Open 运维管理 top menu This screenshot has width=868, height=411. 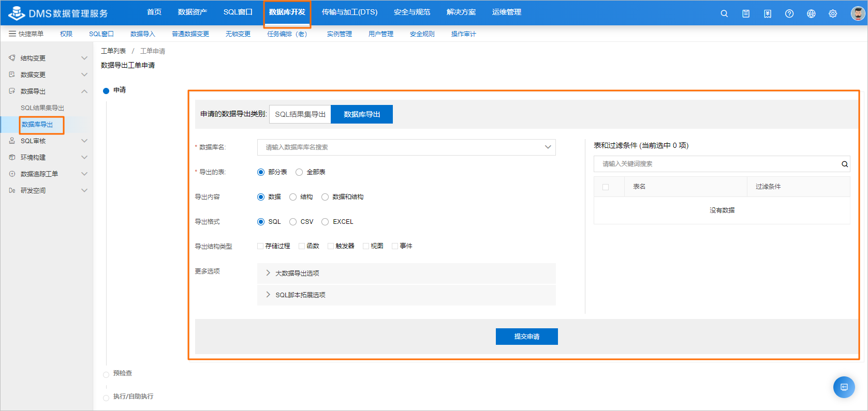coord(507,12)
